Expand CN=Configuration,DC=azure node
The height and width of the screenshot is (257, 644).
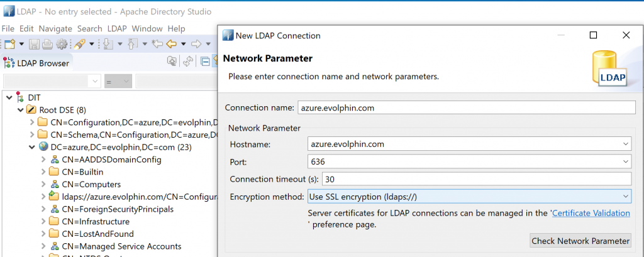(x=32, y=123)
